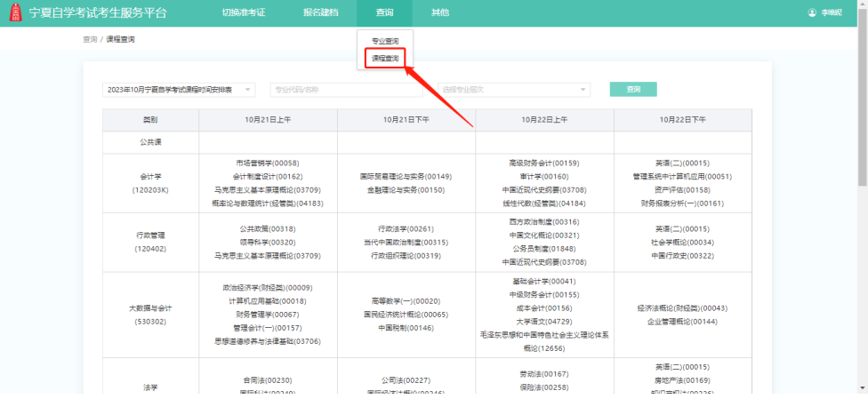Click 行政法学(00261) course
Image resolution: width=868 pixels, height=415 pixels.
[x=406, y=228]
